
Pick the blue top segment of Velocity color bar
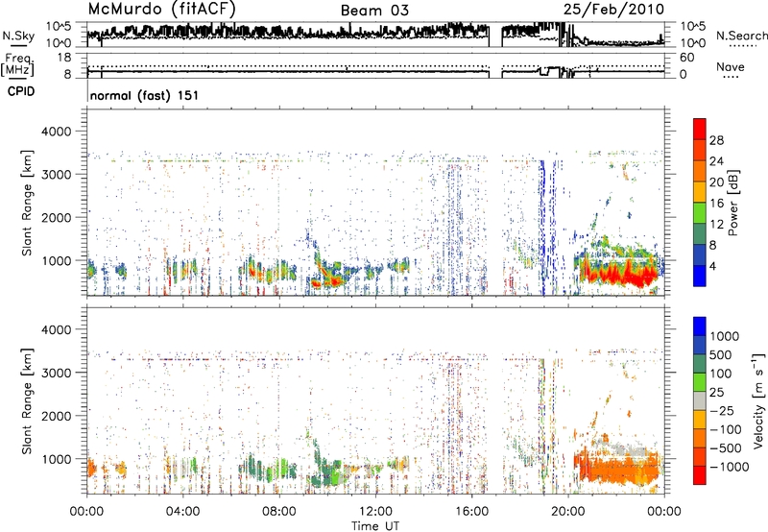click(x=700, y=326)
